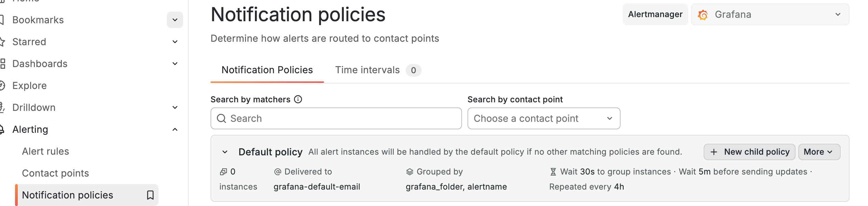The height and width of the screenshot is (206, 868).
Task: Expand the Starred section in sidebar
Action: (175, 42)
